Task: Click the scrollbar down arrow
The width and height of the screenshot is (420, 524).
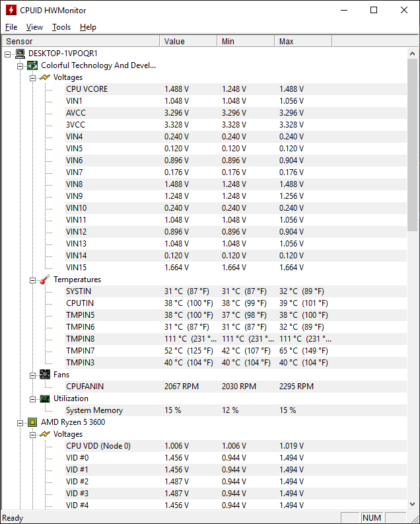Action: pyautogui.click(x=412, y=504)
